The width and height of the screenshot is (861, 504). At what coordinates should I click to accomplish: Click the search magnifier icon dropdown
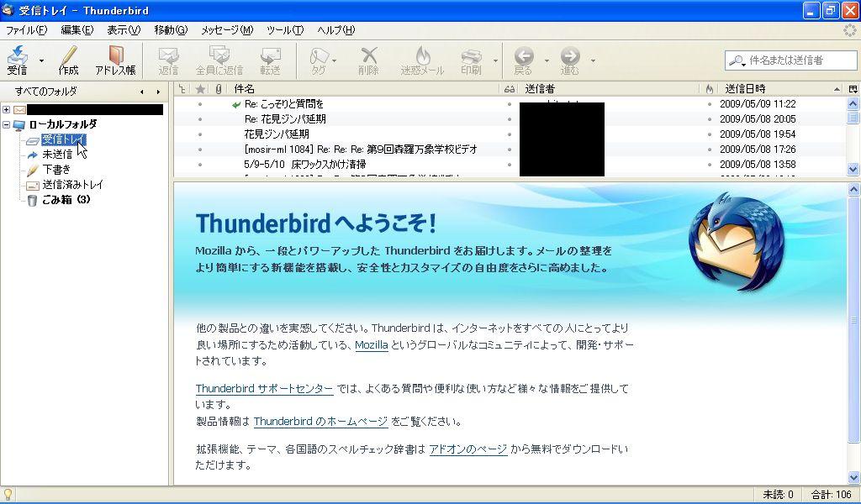pyautogui.click(x=737, y=60)
